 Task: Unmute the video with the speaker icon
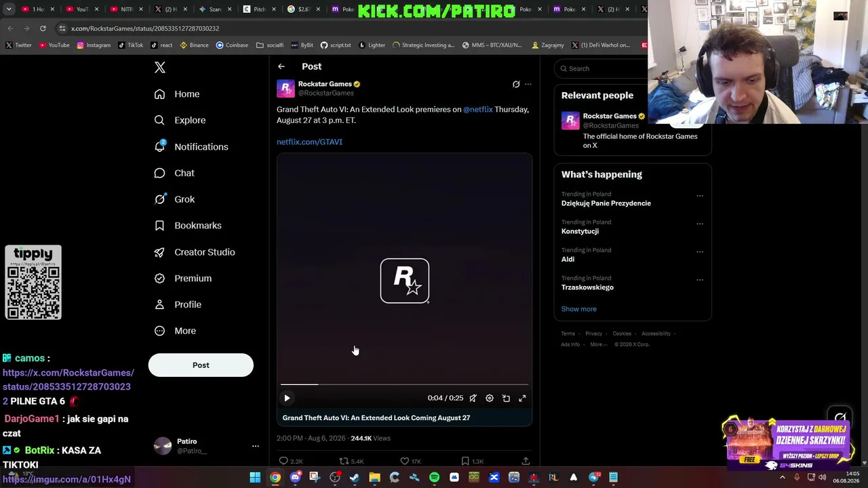473,399
